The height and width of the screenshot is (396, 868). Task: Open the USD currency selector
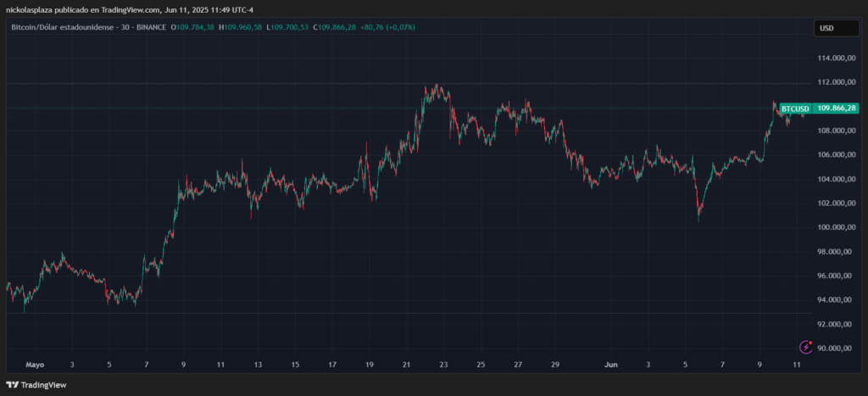836,28
